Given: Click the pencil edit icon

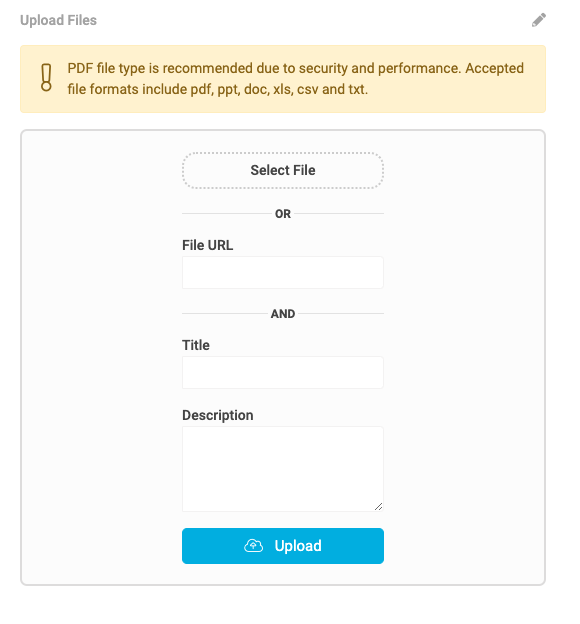Looking at the screenshot, I should tap(539, 20).
